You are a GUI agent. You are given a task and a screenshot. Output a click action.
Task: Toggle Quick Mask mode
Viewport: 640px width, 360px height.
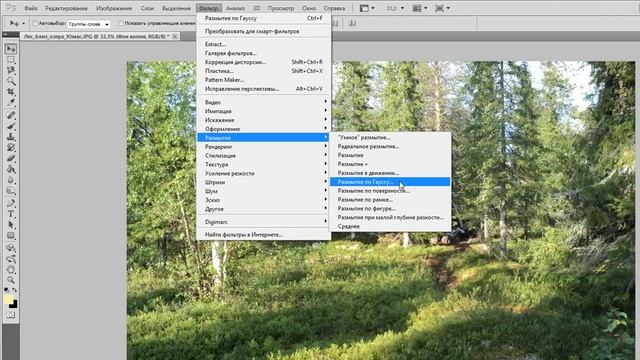(11, 315)
